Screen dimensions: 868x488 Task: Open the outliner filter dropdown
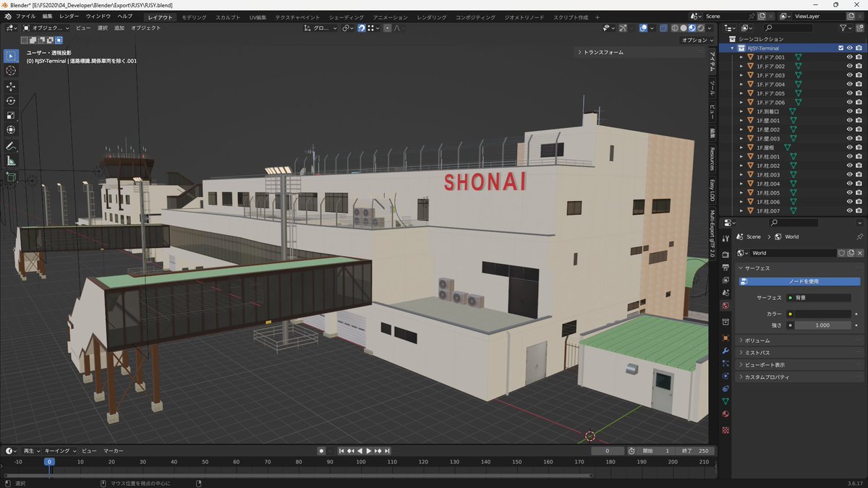(x=846, y=28)
